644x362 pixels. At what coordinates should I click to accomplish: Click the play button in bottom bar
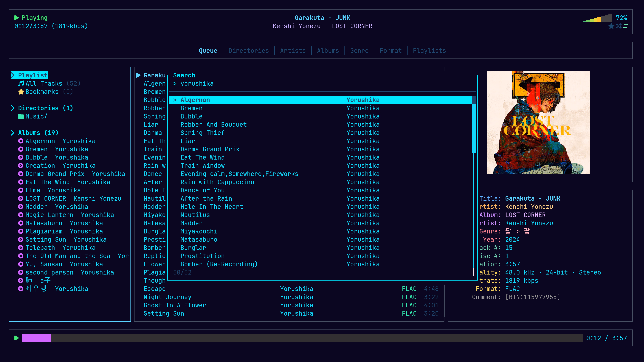pyautogui.click(x=16, y=338)
